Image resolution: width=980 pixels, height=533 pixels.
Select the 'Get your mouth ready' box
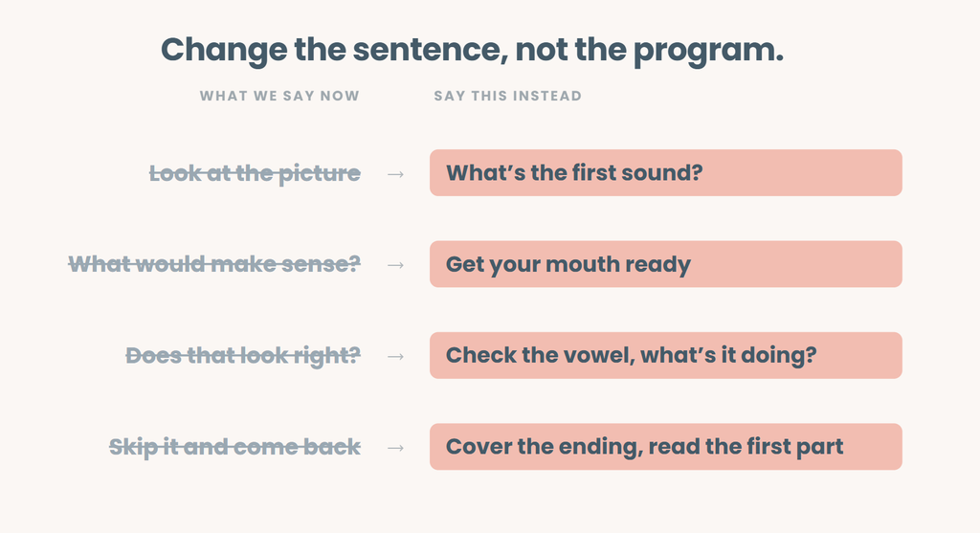(666, 264)
